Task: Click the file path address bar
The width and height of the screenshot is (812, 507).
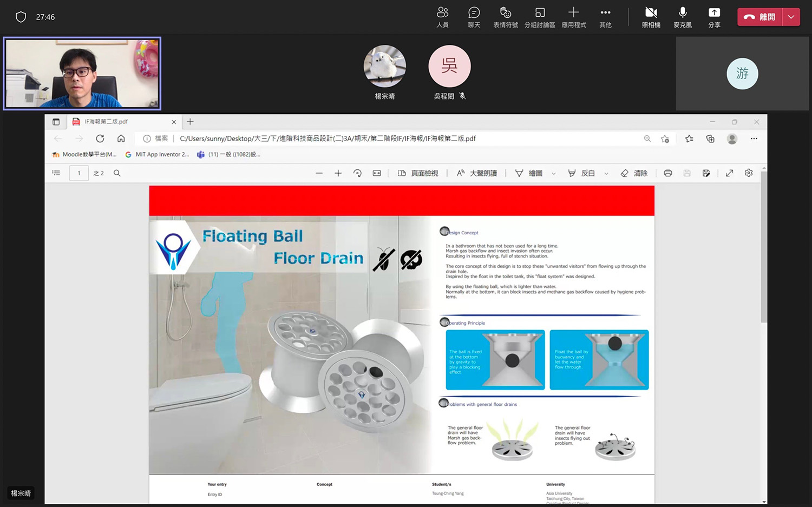Action: pyautogui.click(x=406, y=139)
